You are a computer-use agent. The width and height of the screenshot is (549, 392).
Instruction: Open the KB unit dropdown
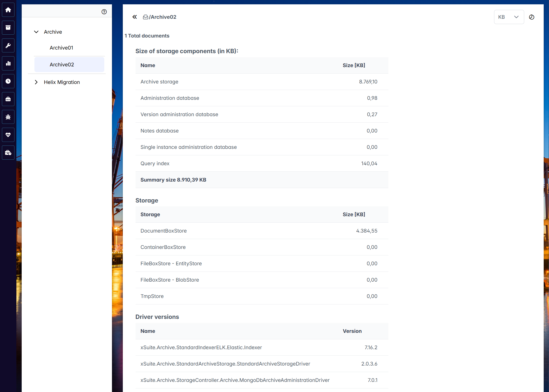click(x=509, y=17)
